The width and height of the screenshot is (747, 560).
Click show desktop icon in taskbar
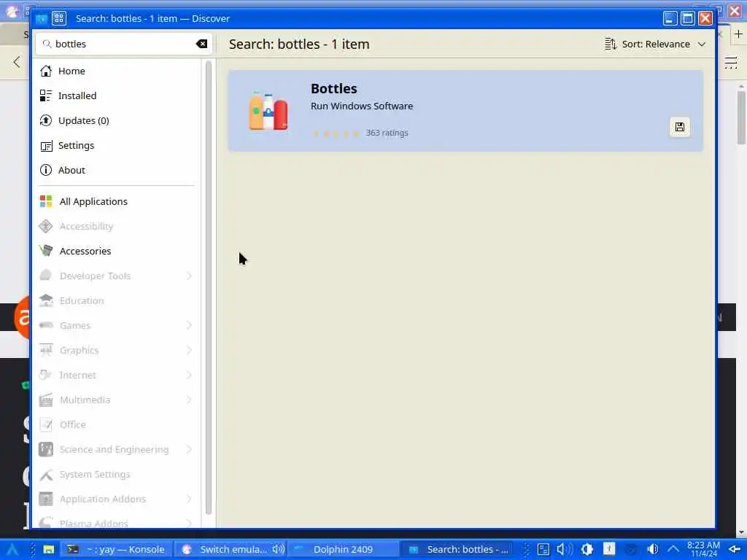[x=735, y=550]
